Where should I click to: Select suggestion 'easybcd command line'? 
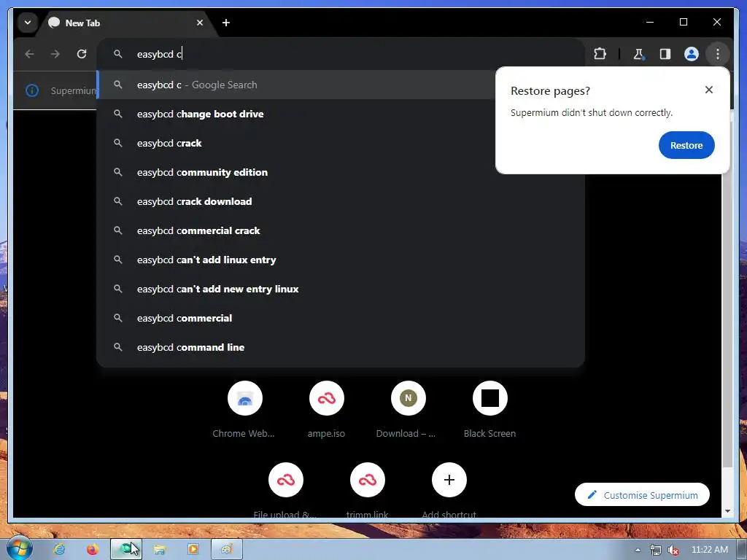pyautogui.click(x=341, y=348)
